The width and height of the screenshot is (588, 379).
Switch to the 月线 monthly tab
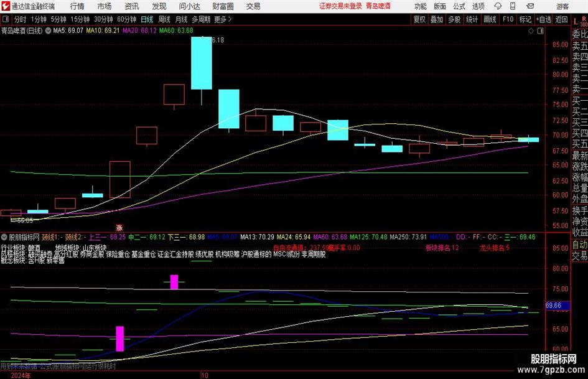pyautogui.click(x=181, y=19)
